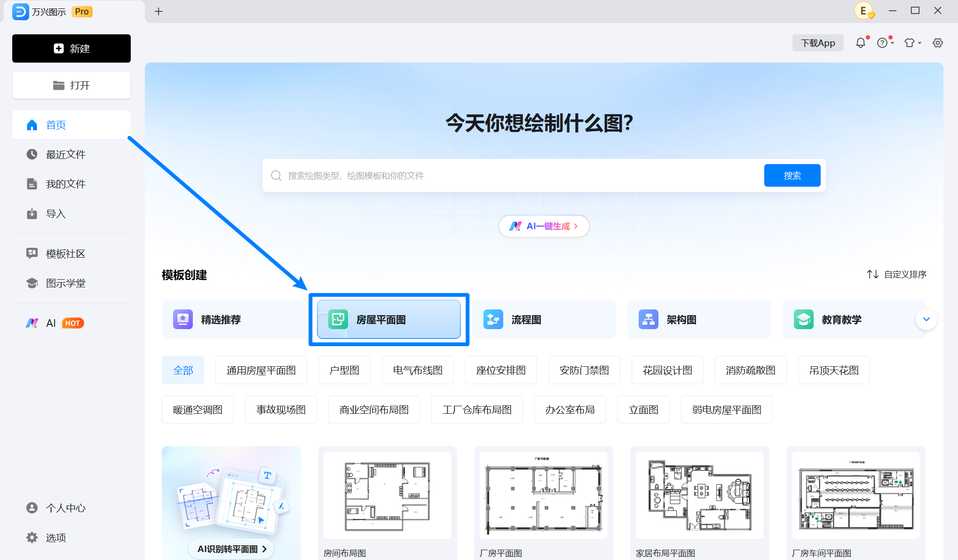Filter by 户型图
958x560 pixels.
344,370
